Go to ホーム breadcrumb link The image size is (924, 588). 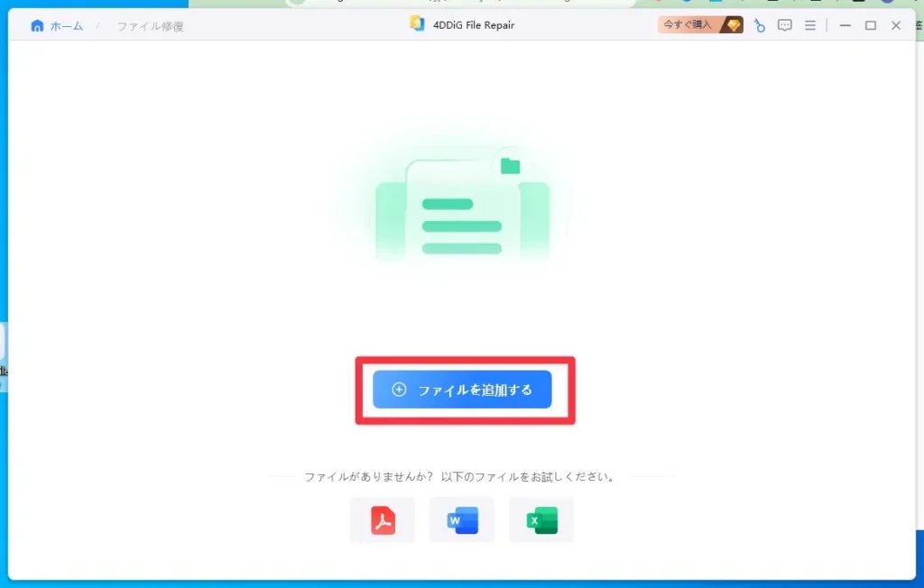(x=66, y=26)
